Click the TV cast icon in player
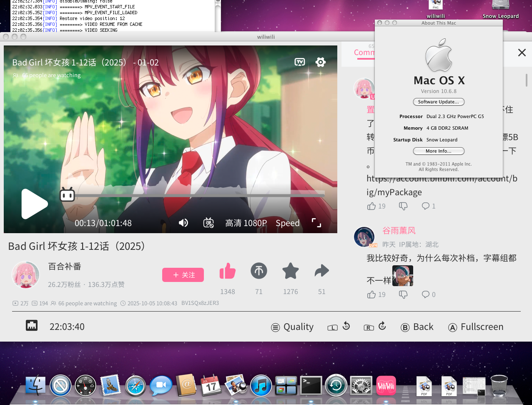 (300, 62)
